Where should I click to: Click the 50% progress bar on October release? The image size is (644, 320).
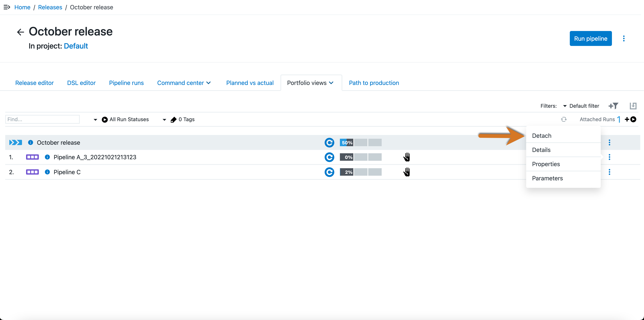pos(360,142)
